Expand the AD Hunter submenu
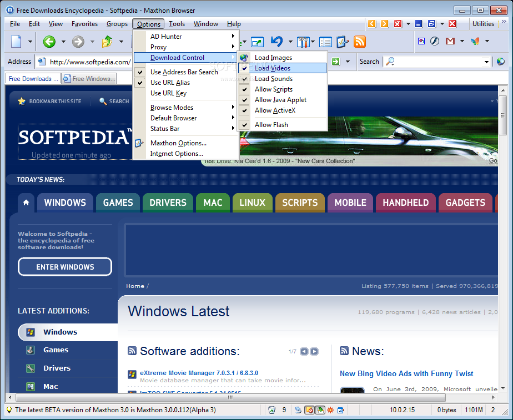513x420 pixels. coord(186,36)
